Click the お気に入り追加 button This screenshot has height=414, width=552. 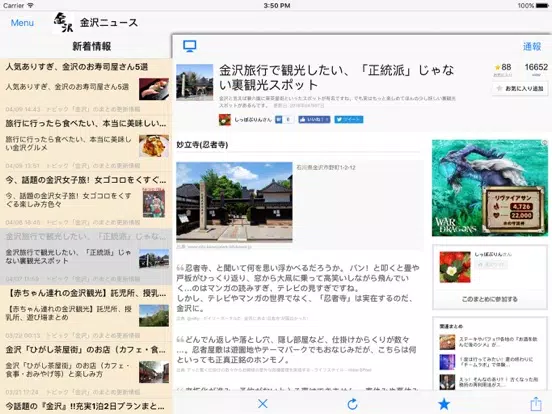point(520,89)
